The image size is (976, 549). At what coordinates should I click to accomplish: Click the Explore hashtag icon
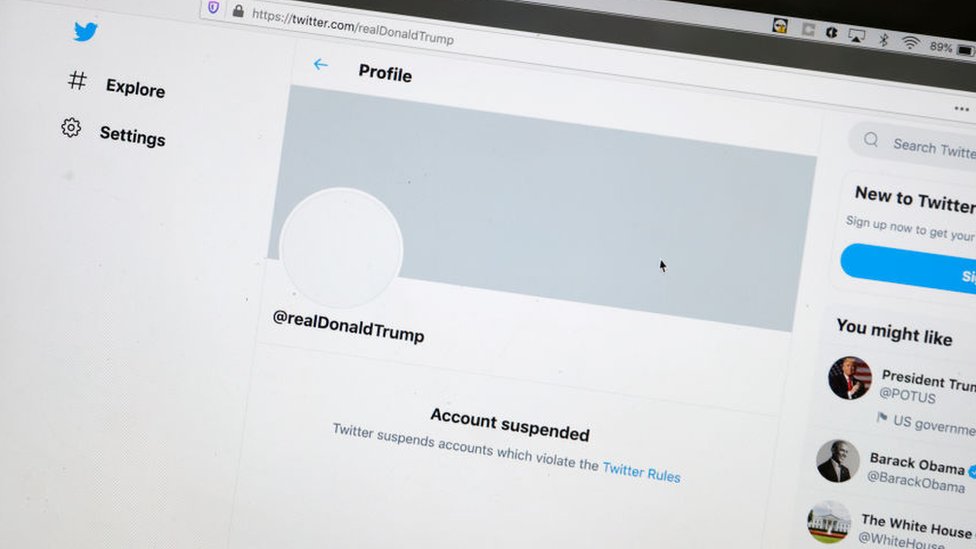tap(77, 80)
